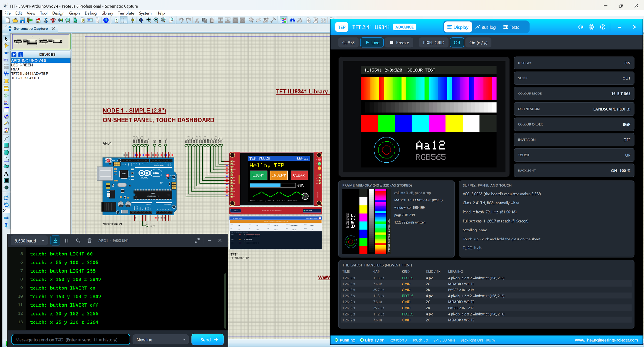644x347 pixels.
Task: Click the 68% progress bar on the TFT
Action: point(273,185)
